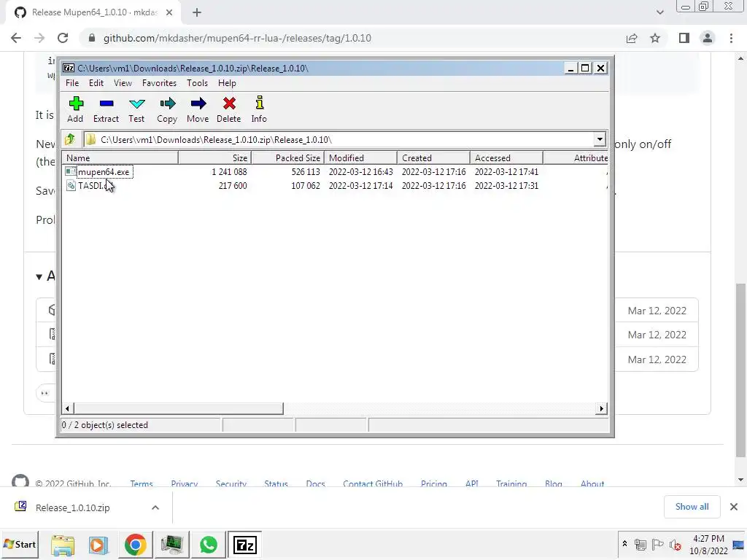Viewport: 747px width, 560px height.
Task: Open the Help menu
Action: click(x=228, y=83)
